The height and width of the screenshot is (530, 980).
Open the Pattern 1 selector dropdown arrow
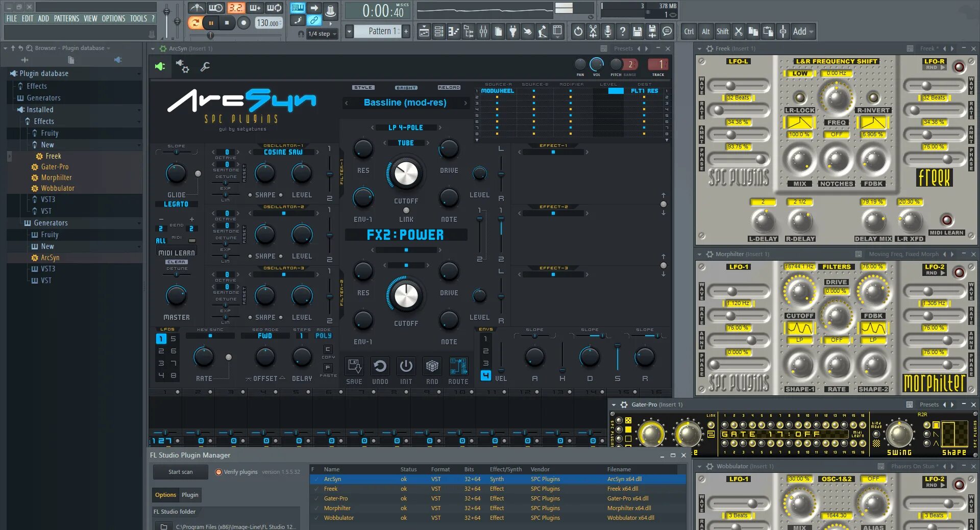coord(349,32)
